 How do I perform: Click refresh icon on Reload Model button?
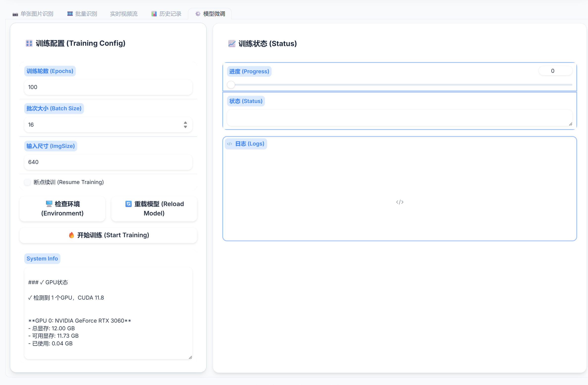(128, 204)
